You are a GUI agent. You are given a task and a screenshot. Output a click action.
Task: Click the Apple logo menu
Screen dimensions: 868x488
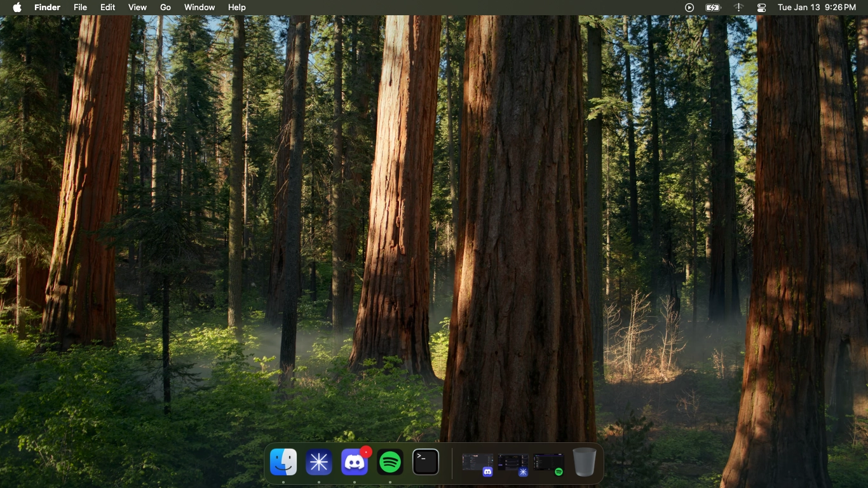click(17, 8)
